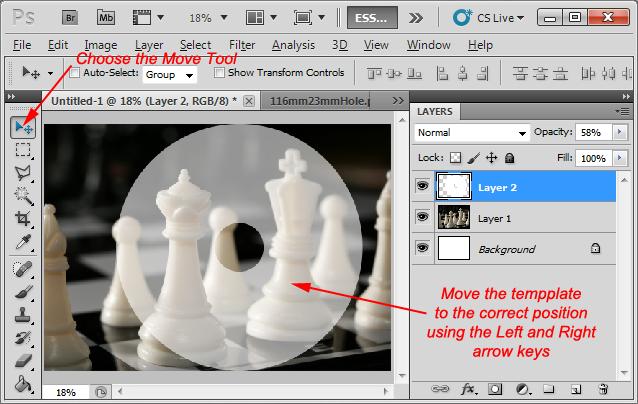Open the Layers panel options menu
This screenshot has width=638, height=404.
click(x=623, y=111)
